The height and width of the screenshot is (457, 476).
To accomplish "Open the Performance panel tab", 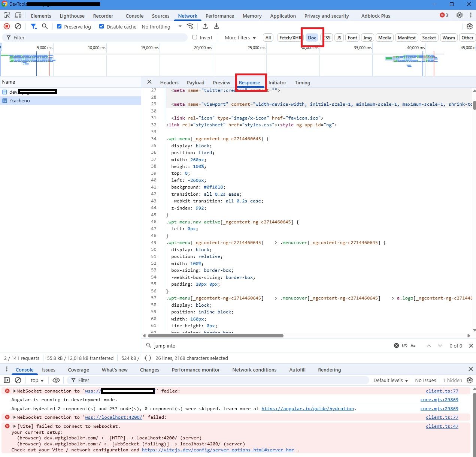I will point(219,16).
